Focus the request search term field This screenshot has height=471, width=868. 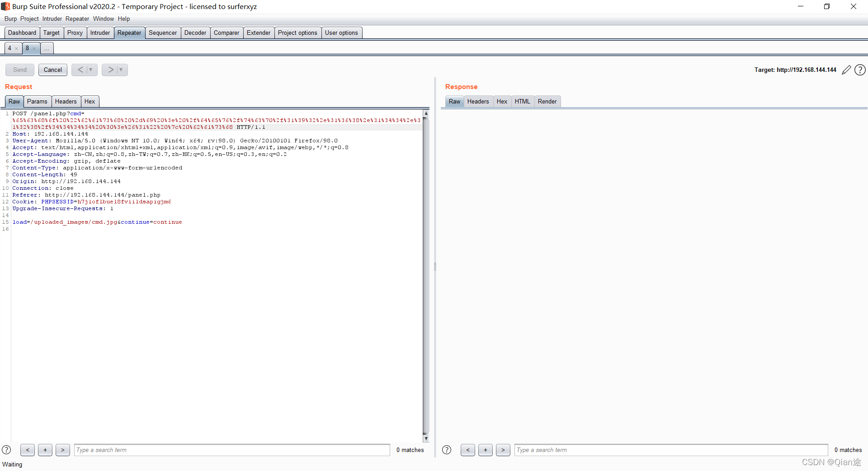click(232, 450)
